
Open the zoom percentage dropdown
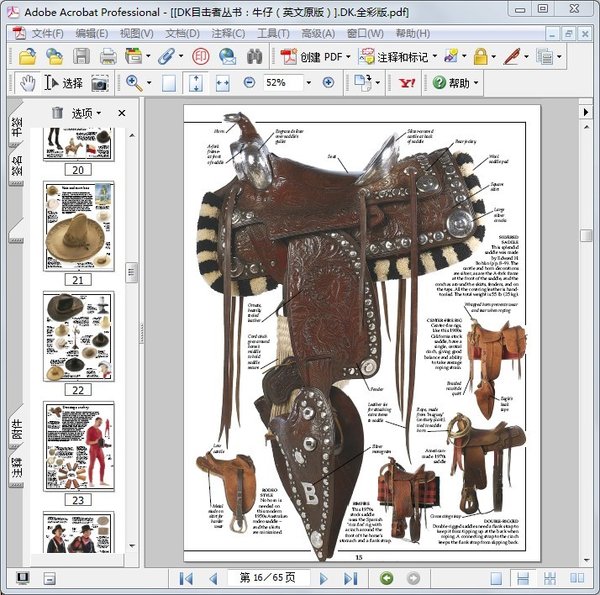[308, 83]
